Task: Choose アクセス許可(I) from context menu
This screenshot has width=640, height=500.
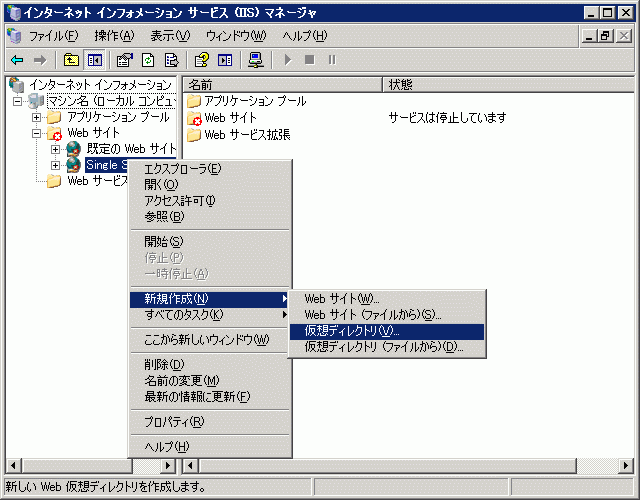Action: point(210,201)
